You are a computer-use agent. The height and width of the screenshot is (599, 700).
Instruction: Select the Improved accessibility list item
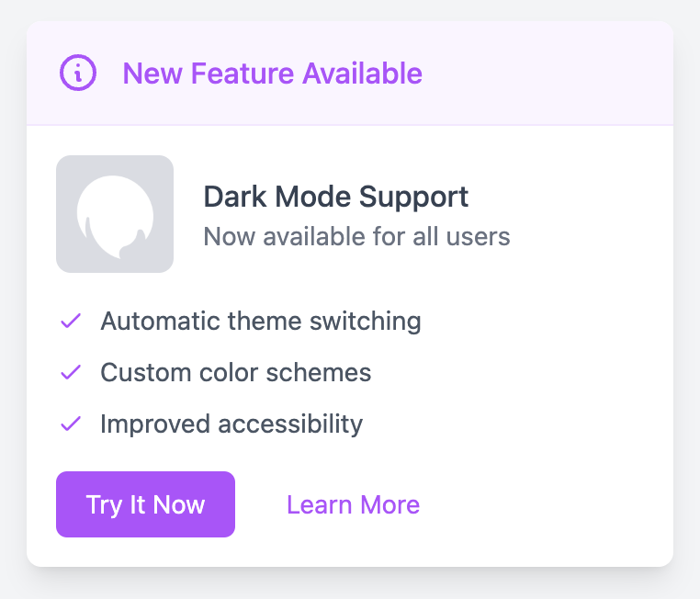(x=211, y=424)
